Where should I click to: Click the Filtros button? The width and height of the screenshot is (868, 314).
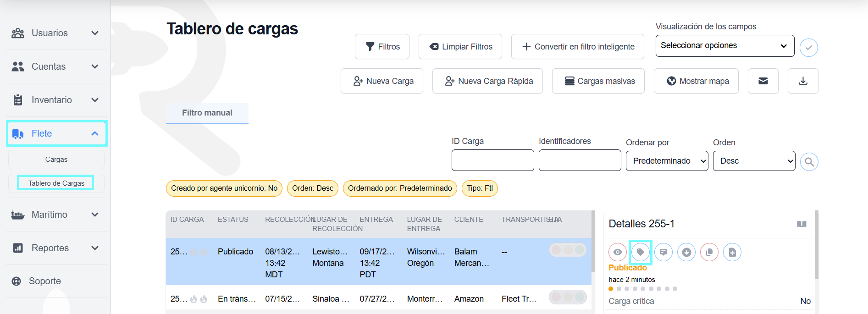click(x=382, y=47)
